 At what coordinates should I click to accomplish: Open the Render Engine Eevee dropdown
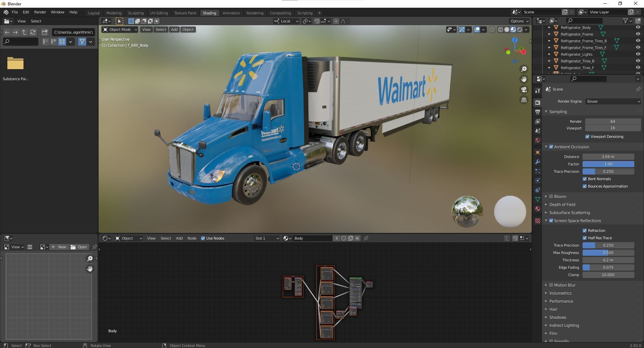click(613, 101)
